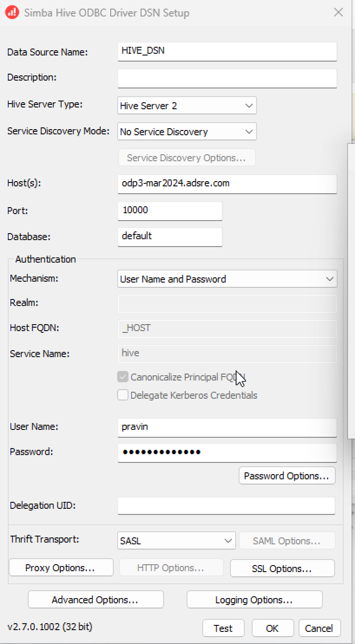Screen dimensions: 355x644
Task: Open Advanced Options dialog
Action: tap(96, 600)
